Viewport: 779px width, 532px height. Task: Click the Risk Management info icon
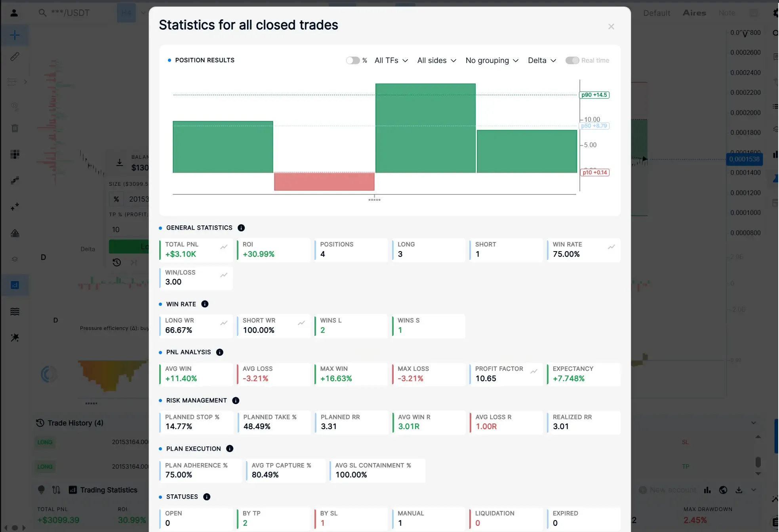click(x=236, y=400)
